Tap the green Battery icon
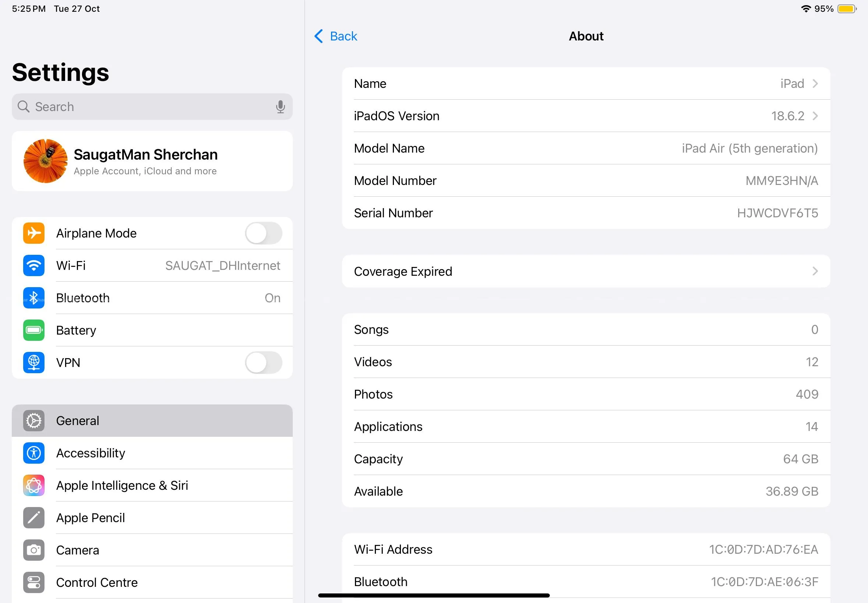This screenshot has height=603, width=868. (33, 330)
